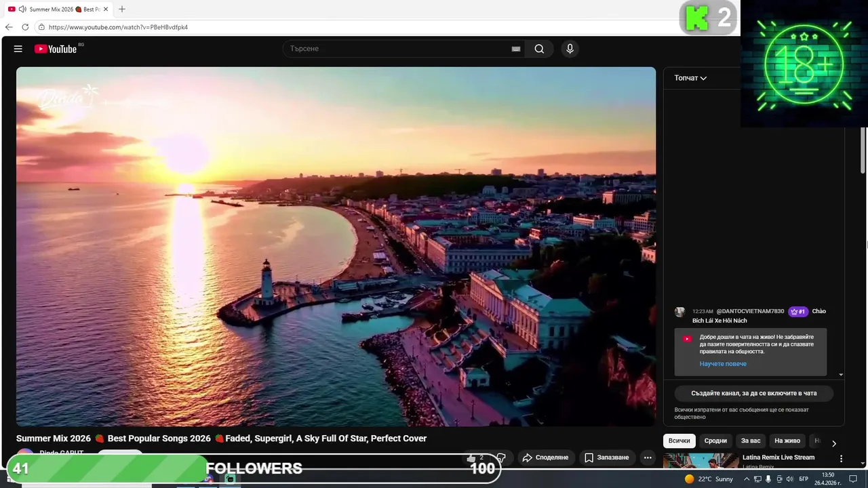The image size is (868, 488).
Task: Open the Windows notification center icon
Action: 853,479
